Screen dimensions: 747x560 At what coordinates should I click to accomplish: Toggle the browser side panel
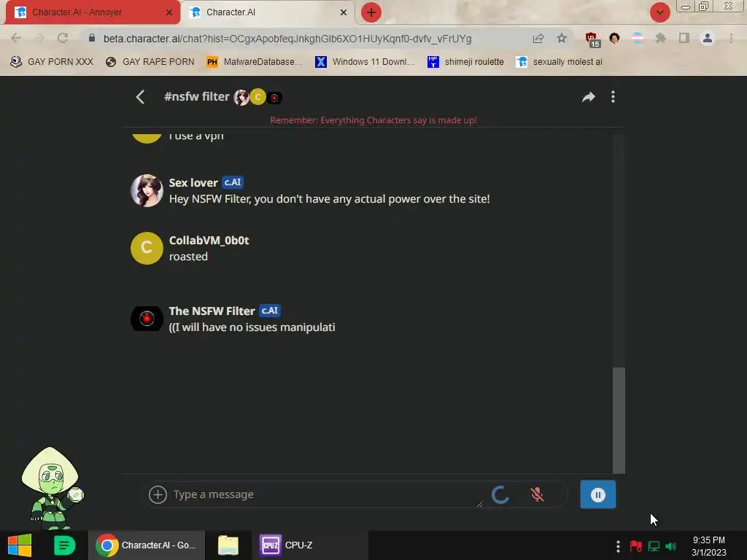click(684, 38)
